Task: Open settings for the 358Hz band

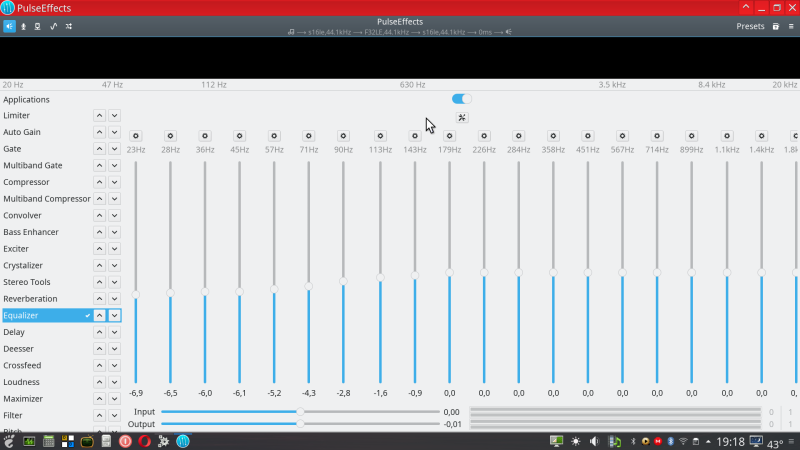Action: [x=553, y=136]
